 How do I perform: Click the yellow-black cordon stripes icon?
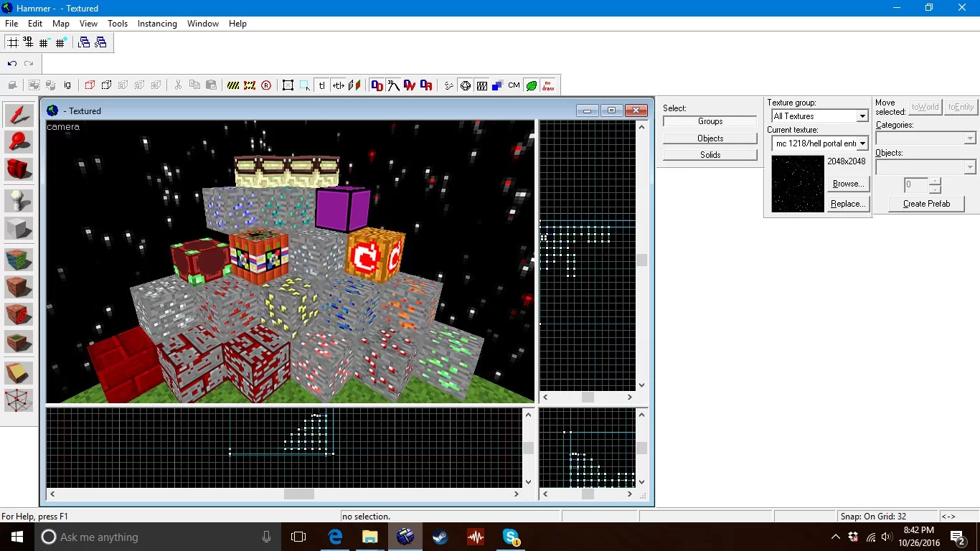tap(233, 85)
